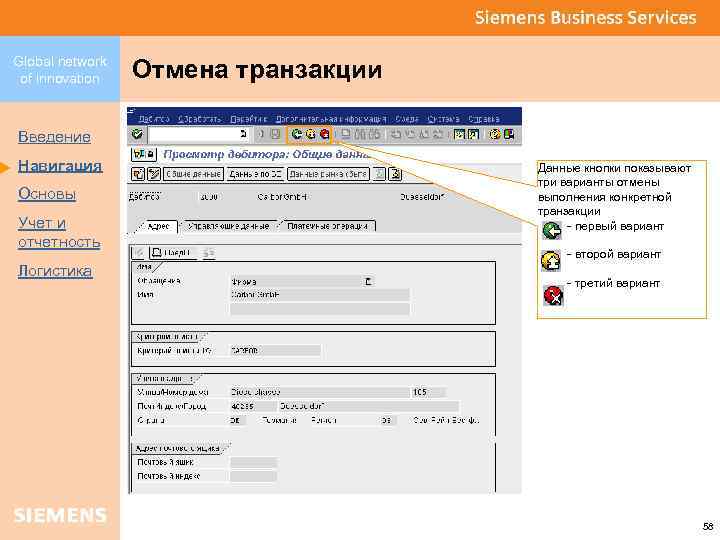Click the greyed icon right of Данные банка button
This screenshot has height=540, width=720.
click(x=379, y=174)
